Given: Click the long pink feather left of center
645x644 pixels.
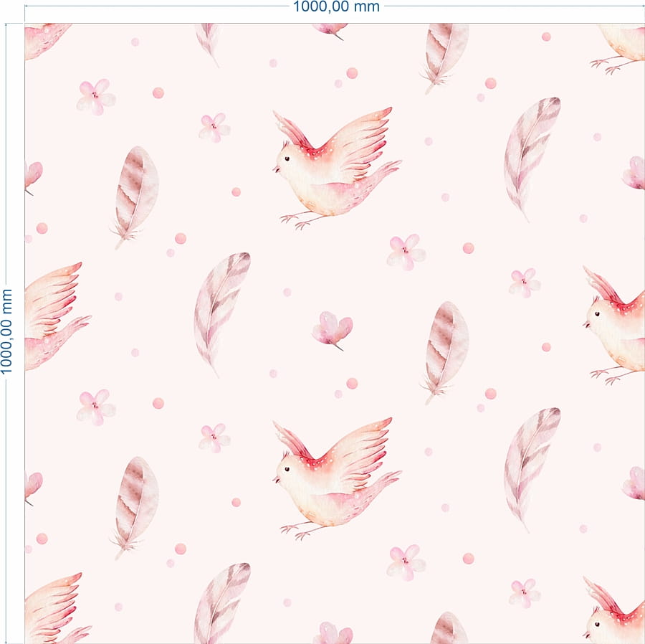Looking at the screenshot, I should [221, 314].
